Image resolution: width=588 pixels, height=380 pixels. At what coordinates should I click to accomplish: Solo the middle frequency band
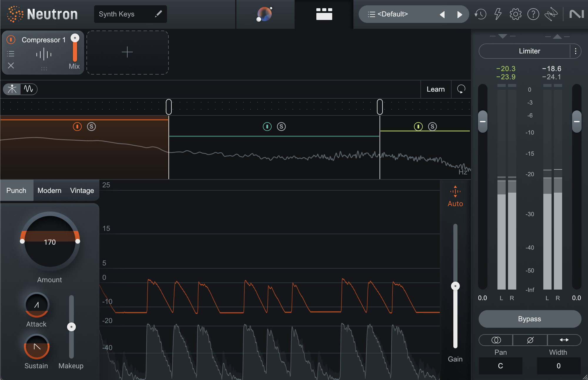[x=281, y=127]
